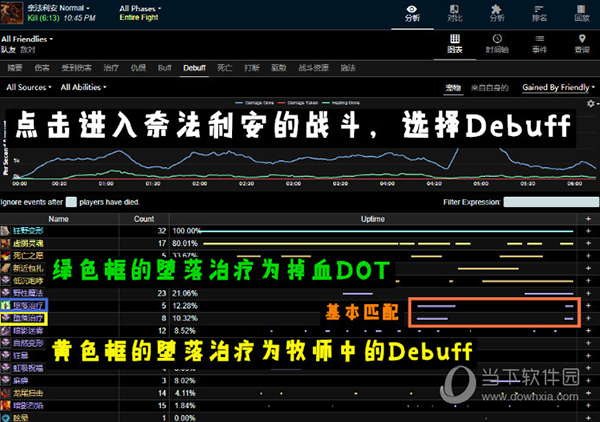Screen dimensions: 600x422
Task: Switch to the 时间轴 timeline view icon
Action: click(x=496, y=43)
